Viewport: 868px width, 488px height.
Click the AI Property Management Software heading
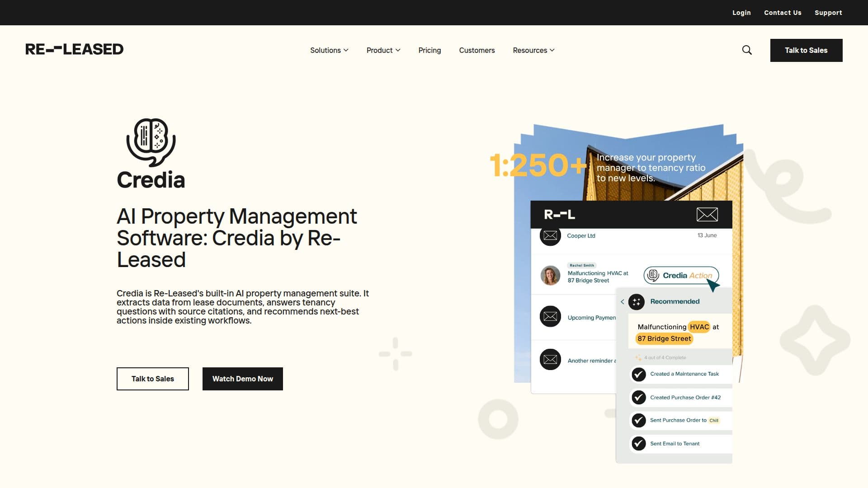coord(237,238)
